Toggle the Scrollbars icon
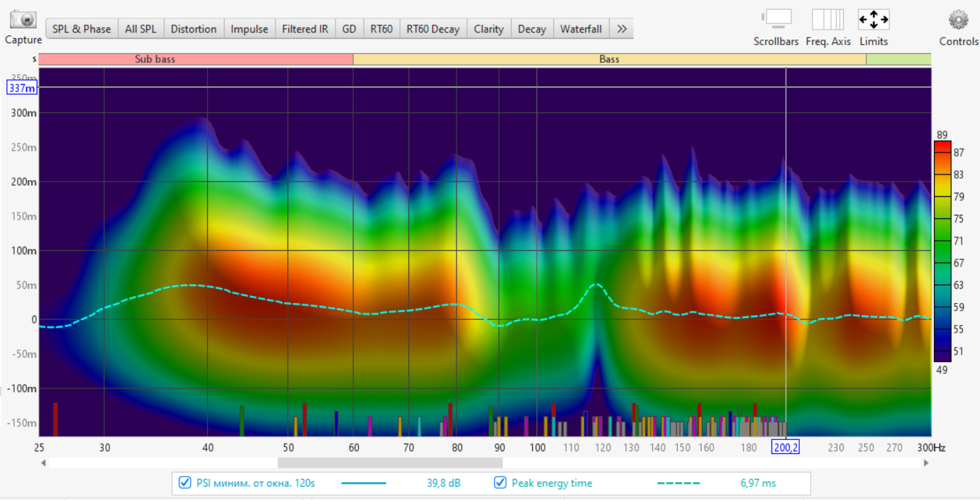 coord(776,19)
